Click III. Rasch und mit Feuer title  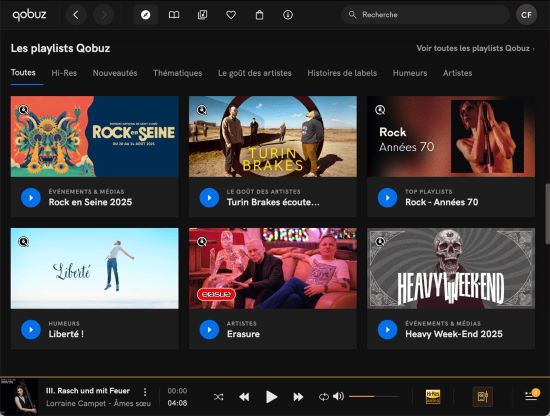(x=88, y=391)
